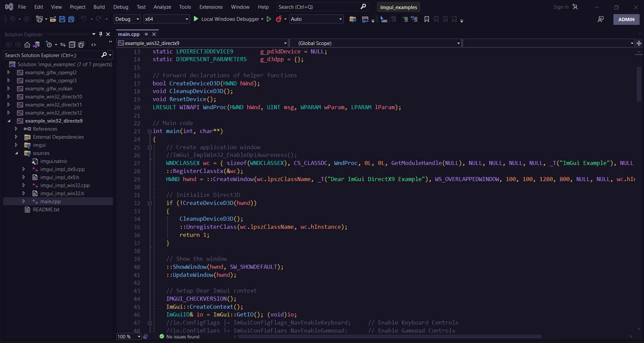Open the File menu

coord(22,7)
